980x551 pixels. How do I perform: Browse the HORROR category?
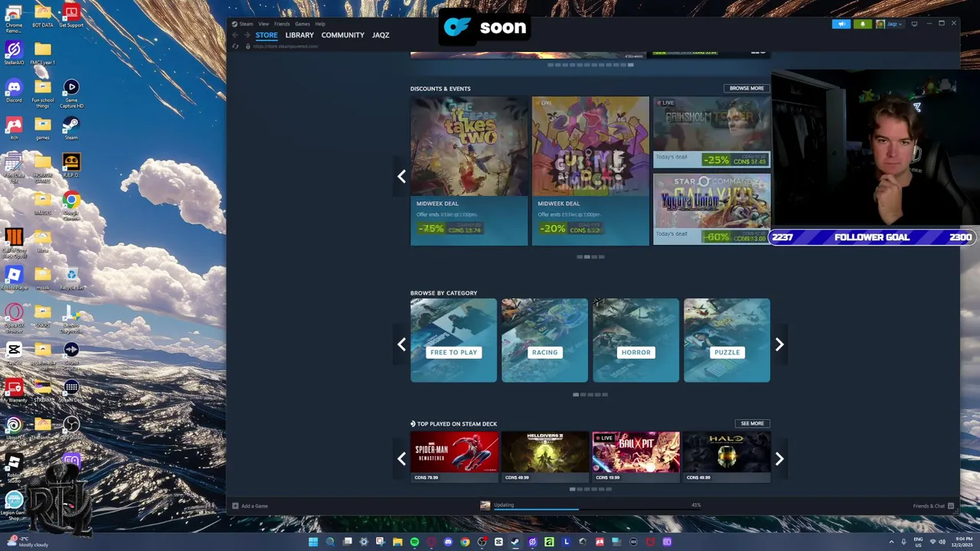[x=635, y=340]
